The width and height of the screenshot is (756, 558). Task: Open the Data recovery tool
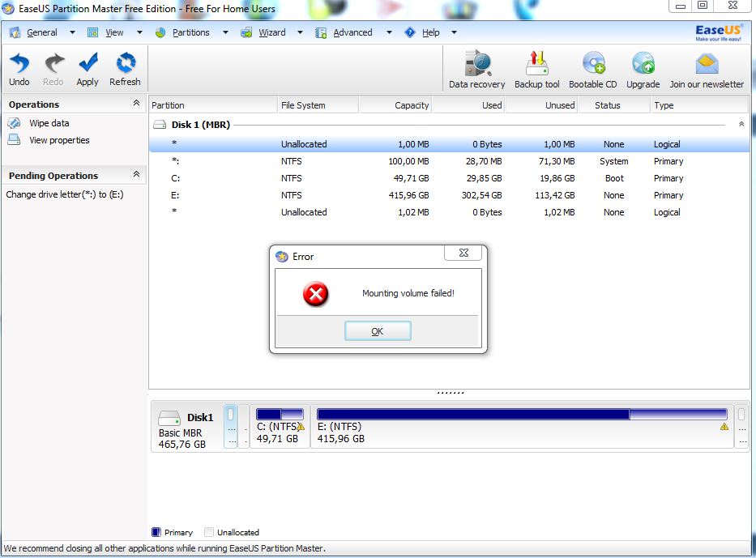pyautogui.click(x=476, y=64)
